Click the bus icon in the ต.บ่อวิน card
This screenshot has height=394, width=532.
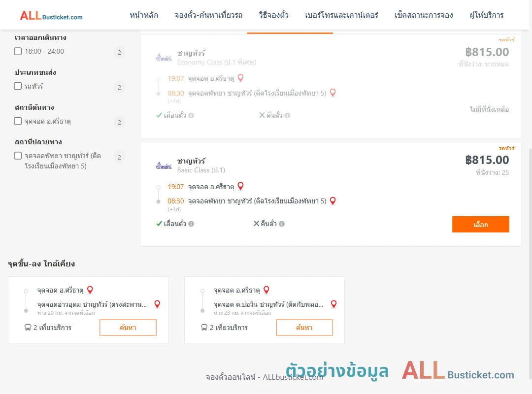pos(204,328)
